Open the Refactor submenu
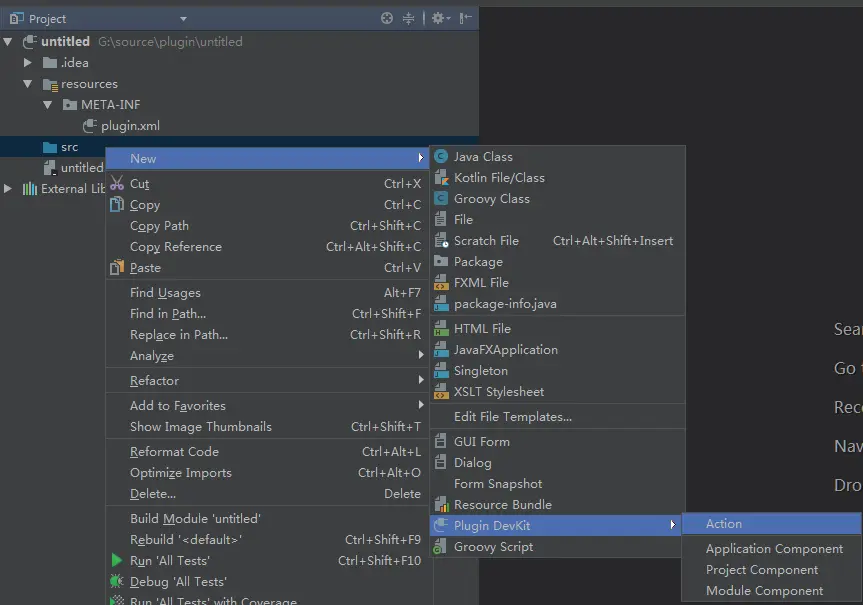The width and height of the screenshot is (863, 605). [267, 380]
